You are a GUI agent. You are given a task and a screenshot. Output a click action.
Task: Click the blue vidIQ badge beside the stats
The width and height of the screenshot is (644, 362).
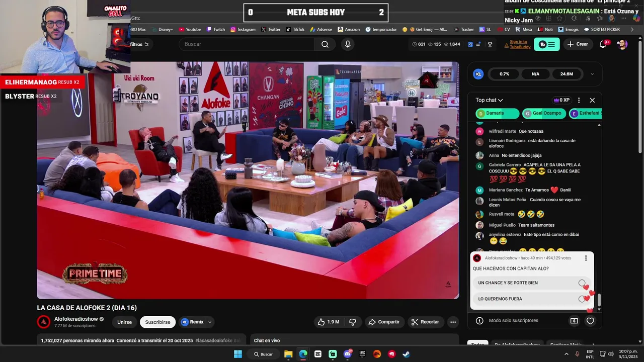(x=470, y=44)
